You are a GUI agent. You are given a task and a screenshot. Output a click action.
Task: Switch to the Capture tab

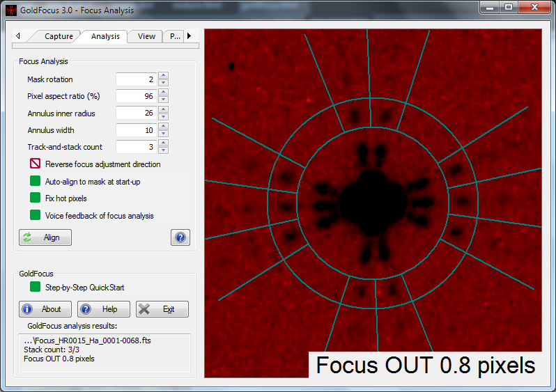[59, 36]
